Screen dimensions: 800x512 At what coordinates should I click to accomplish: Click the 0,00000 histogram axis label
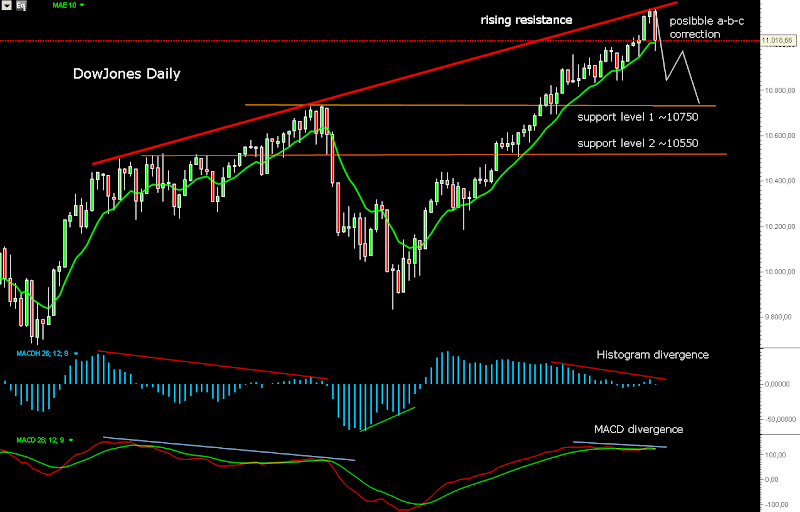pos(776,384)
